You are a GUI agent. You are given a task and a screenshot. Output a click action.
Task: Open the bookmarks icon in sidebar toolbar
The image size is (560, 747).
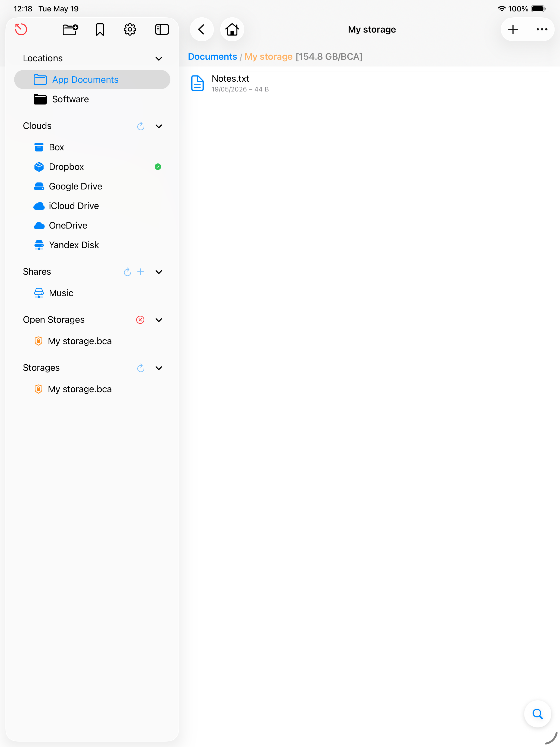coord(100,29)
